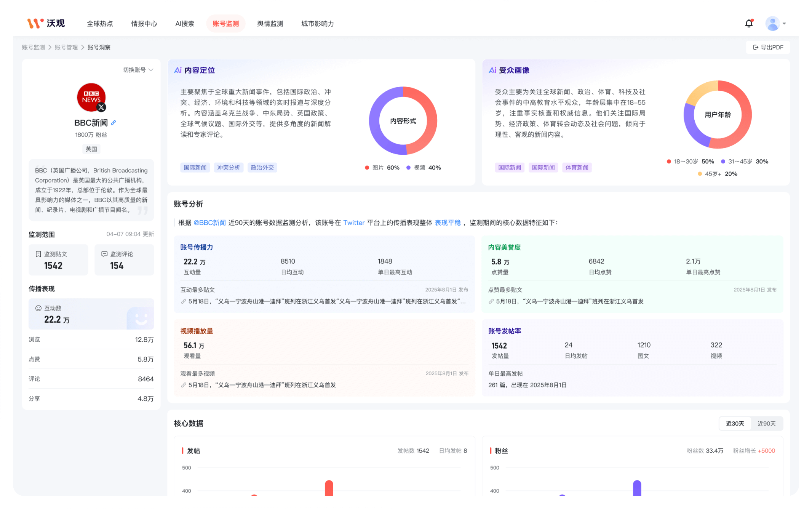Image resolution: width=812 pixels, height=509 pixels.
Task: Go to 情报中心
Action: tap(144, 24)
